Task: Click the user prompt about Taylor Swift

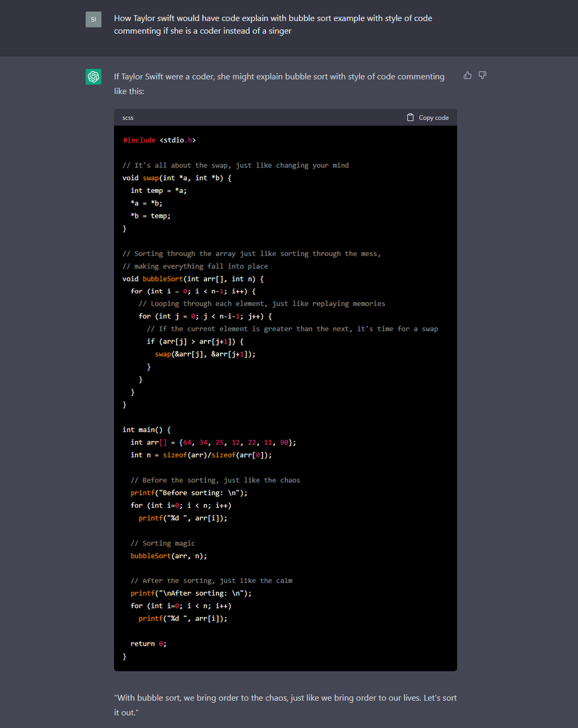Action: tap(273, 24)
